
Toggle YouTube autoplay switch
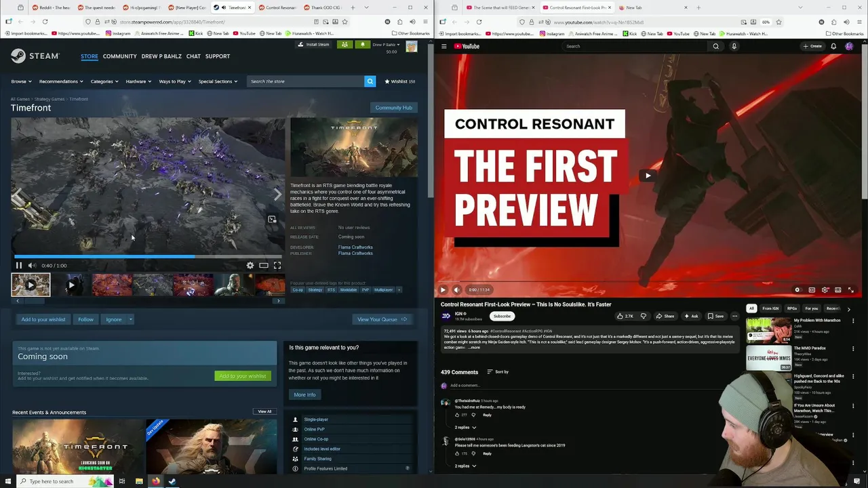pyautogui.click(x=797, y=290)
